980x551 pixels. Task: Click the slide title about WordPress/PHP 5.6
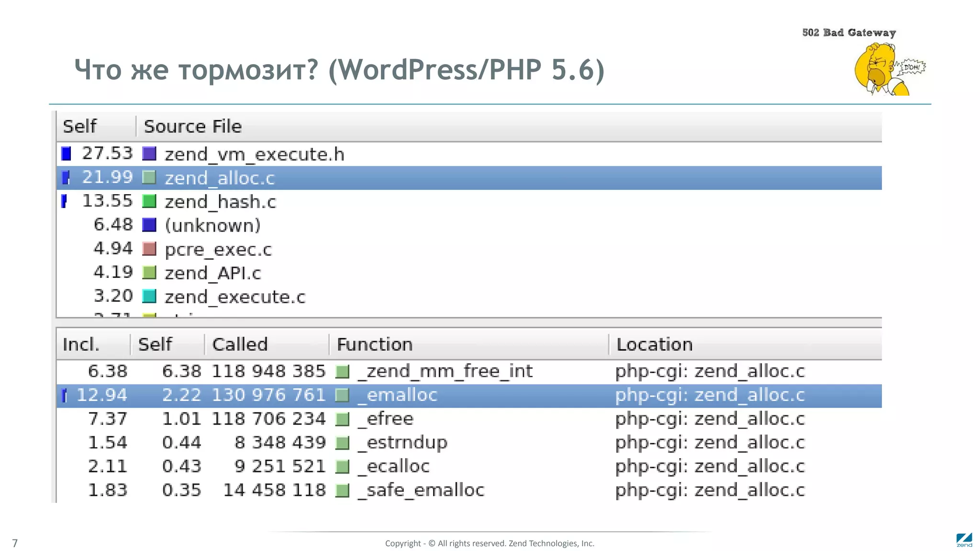click(x=339, y=70)
